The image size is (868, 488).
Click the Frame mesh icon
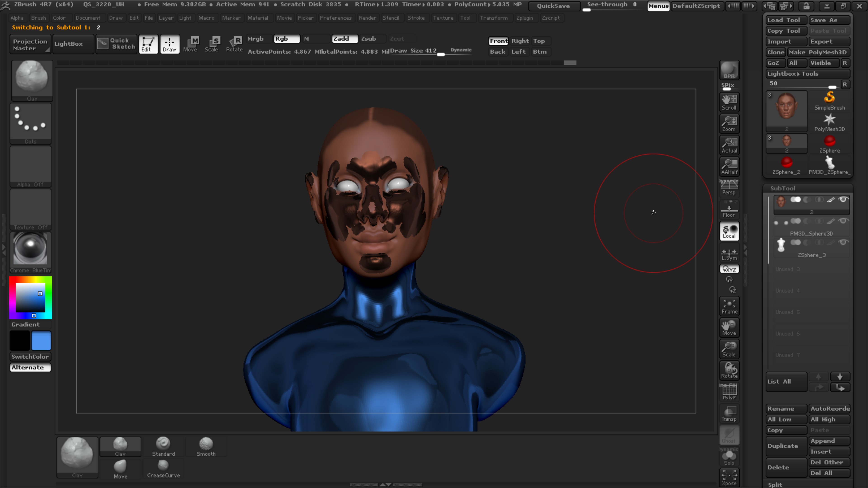[x=729, y=306]
